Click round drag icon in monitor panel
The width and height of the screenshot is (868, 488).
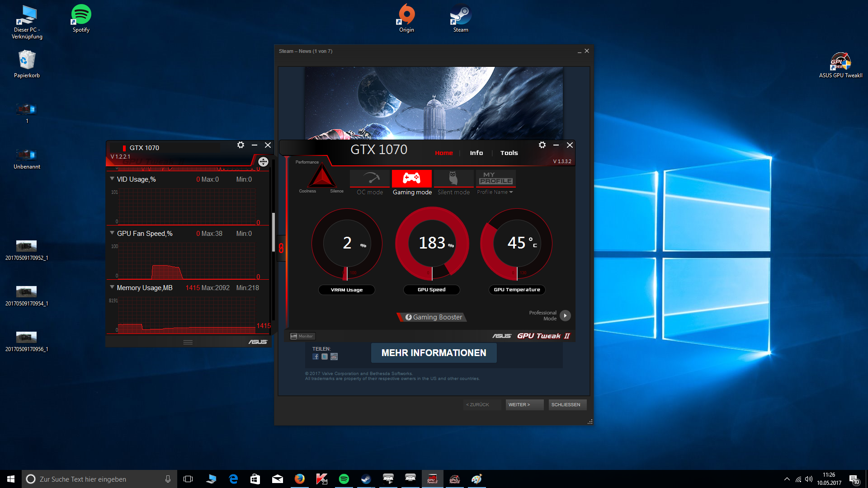pos(263,162)
